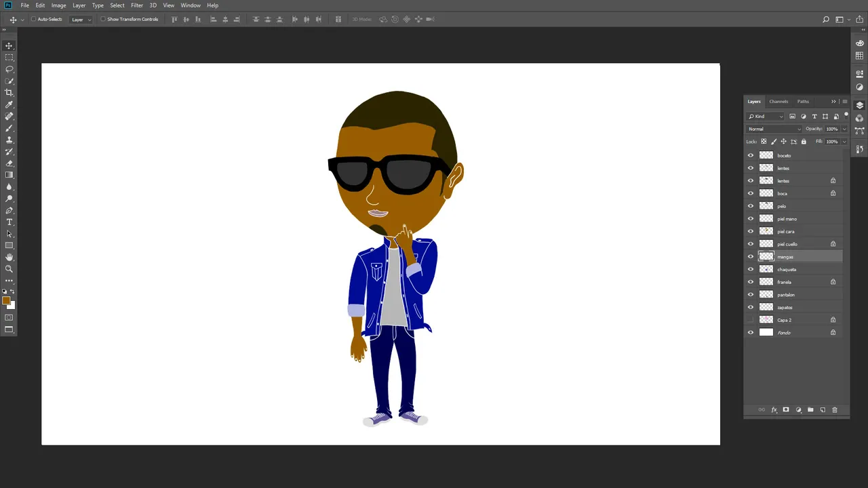Toggle layer filtering switch on
The height and width of the screenshot is (488, 868).
(846, 115)
